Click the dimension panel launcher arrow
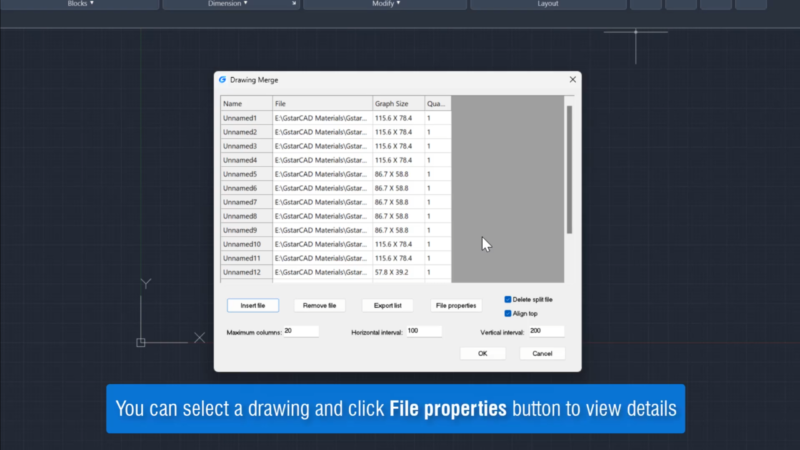 pos(293,4)
